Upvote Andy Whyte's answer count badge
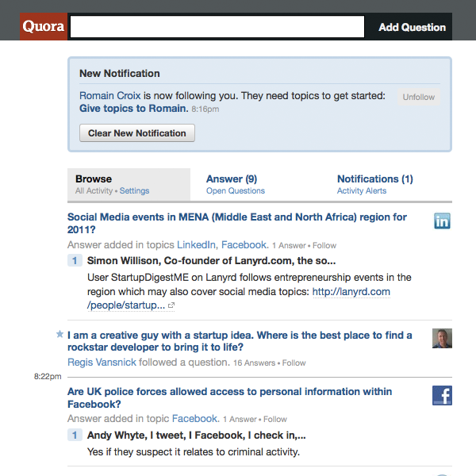Screen dimensions: 476x476 (75, 436)
